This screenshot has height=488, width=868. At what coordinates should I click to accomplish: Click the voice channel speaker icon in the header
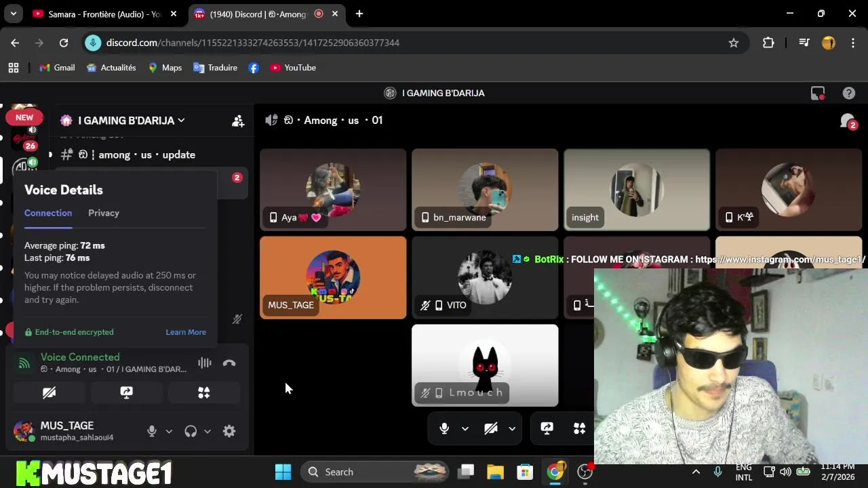[x=271, y=120]
